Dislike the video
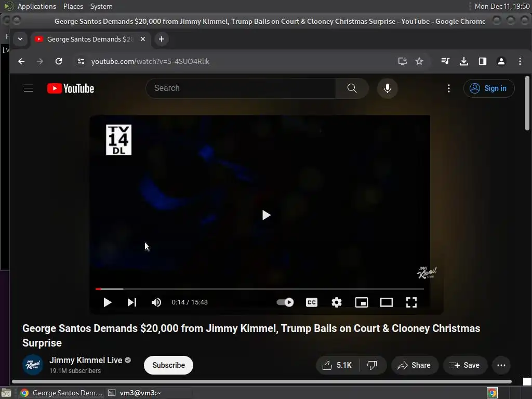Screen dimensions: 532x399 coord(372,365)
